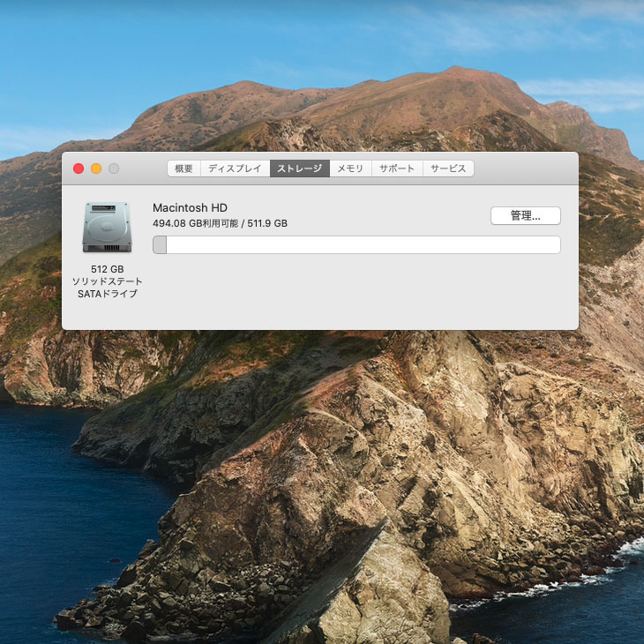Click the gray used segment of storage bar

[x=160, y=245]
